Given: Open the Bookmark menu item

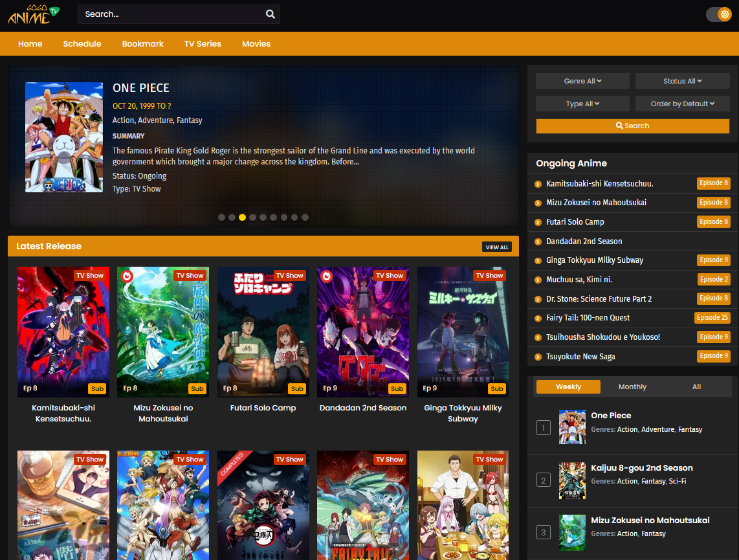Looking at the screenshot, I should (143, 44).
